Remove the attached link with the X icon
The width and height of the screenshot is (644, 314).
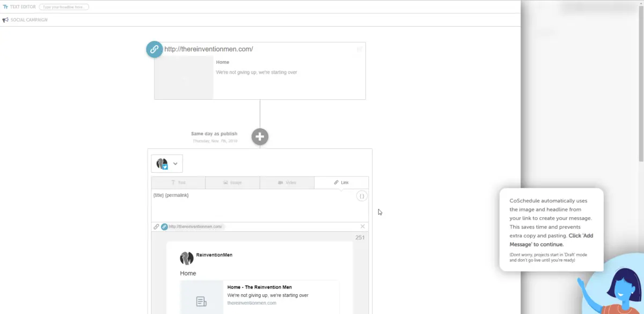pos(362,227)
